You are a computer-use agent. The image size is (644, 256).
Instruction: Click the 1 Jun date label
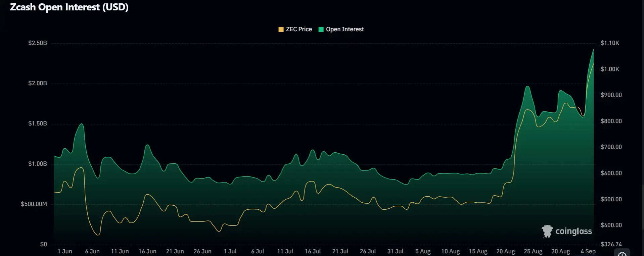point(65,251)
